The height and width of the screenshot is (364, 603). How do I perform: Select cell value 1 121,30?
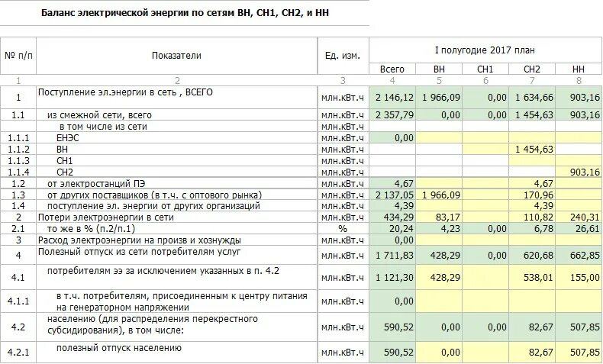[395, 278]
